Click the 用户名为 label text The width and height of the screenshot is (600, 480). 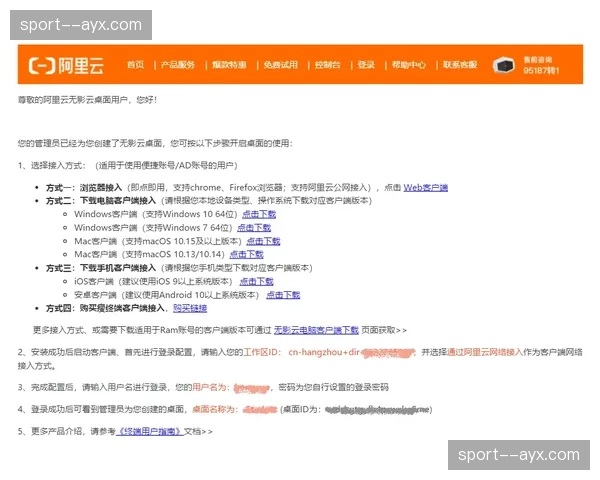[x=209, y=387]
